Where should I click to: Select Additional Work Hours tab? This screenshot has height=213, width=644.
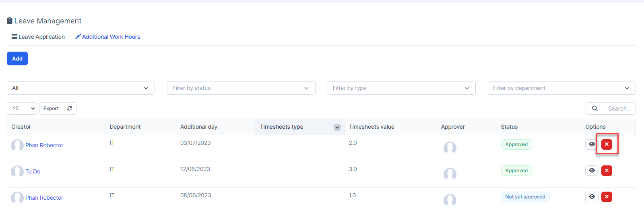(107, 37)
